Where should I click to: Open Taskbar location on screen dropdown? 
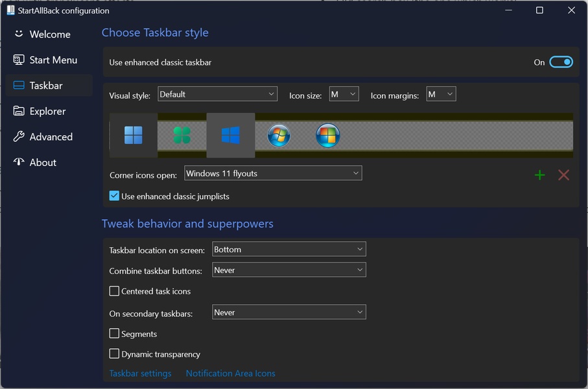tap(288, 250)
